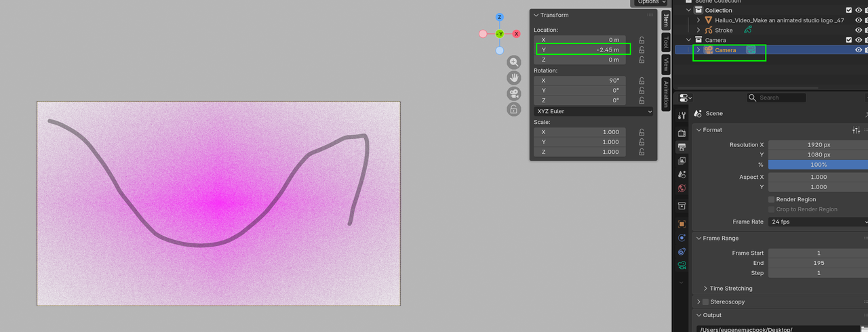
Task: Click the pan view hand icon
Action: (514, 78)
